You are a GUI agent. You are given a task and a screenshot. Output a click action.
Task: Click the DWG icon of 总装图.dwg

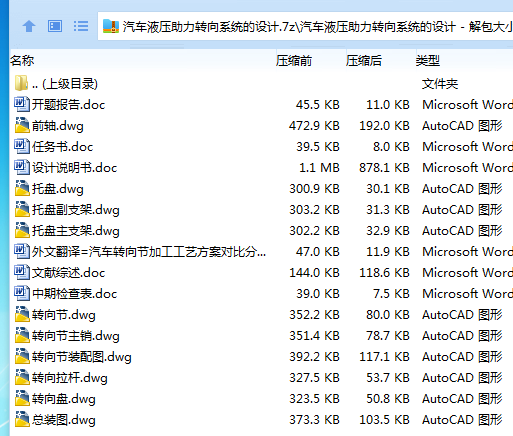[22, 419]
